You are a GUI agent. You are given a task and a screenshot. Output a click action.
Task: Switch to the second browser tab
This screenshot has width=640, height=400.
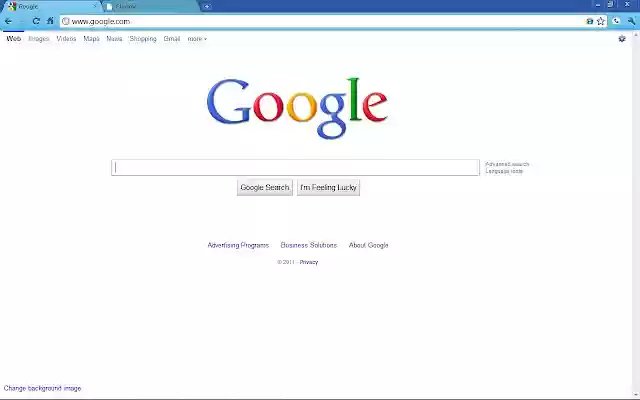(149, 7)
